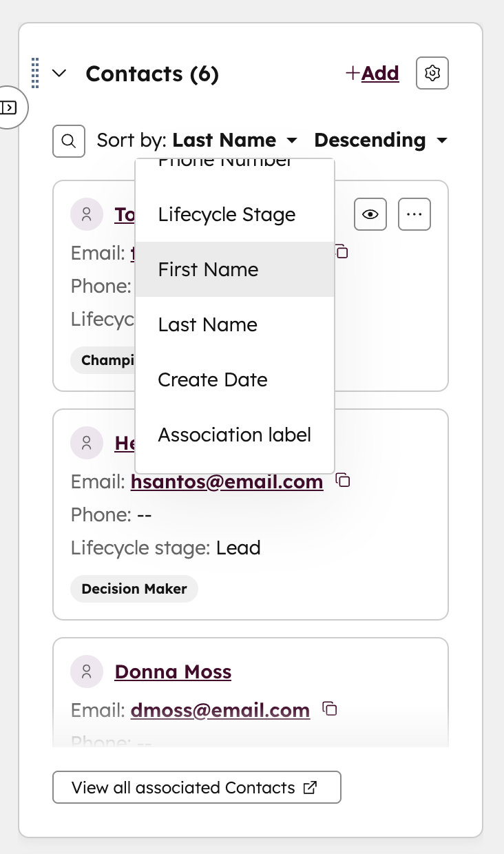Click the search contacts magnifier icon
The width and height of the screenshot is (504, 854).
coord(69,141)
